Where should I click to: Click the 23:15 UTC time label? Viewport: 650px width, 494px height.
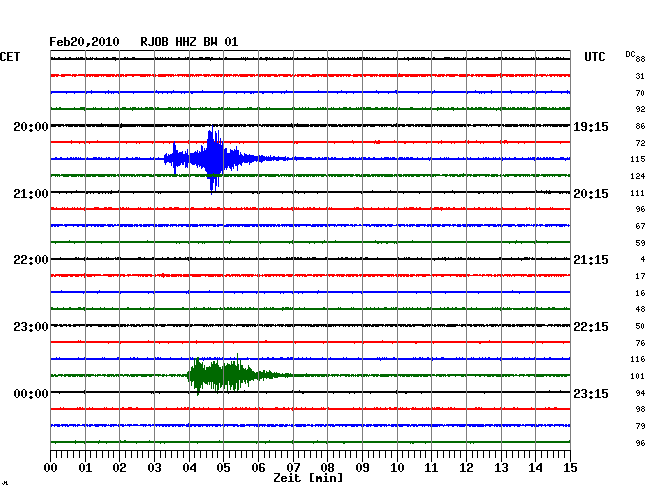pos(591,393)
